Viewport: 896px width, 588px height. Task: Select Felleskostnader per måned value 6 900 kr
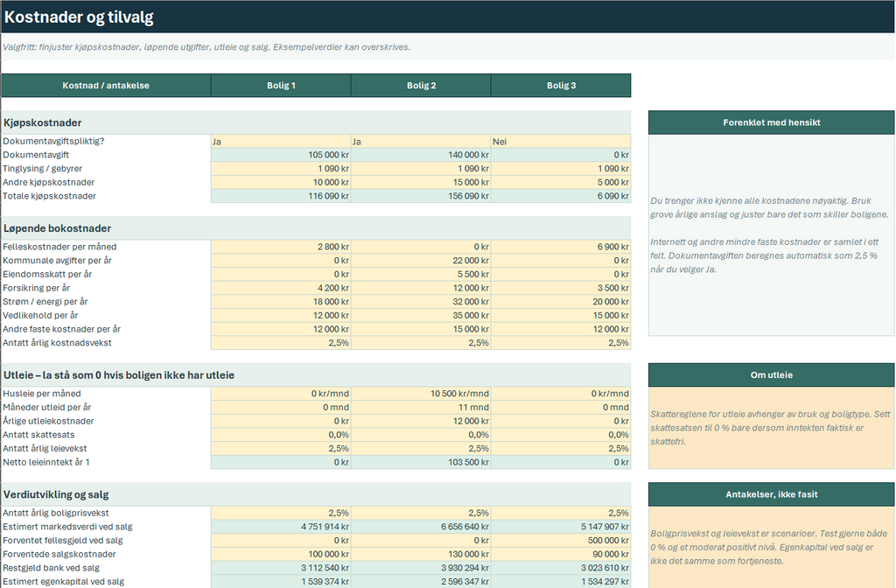click(561, 247)
